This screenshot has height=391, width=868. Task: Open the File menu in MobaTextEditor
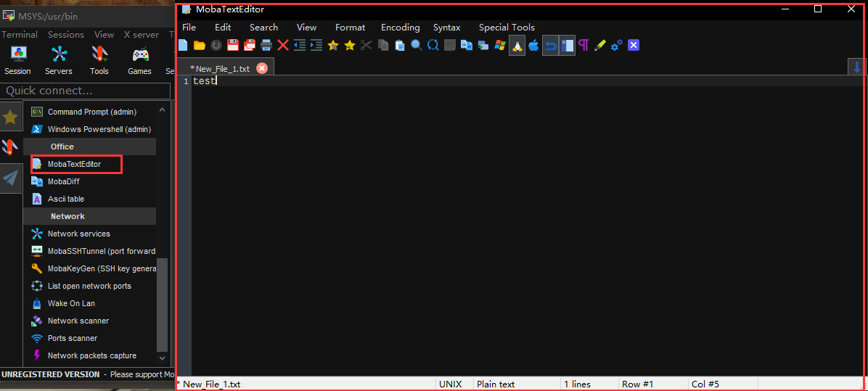(189, 27)
